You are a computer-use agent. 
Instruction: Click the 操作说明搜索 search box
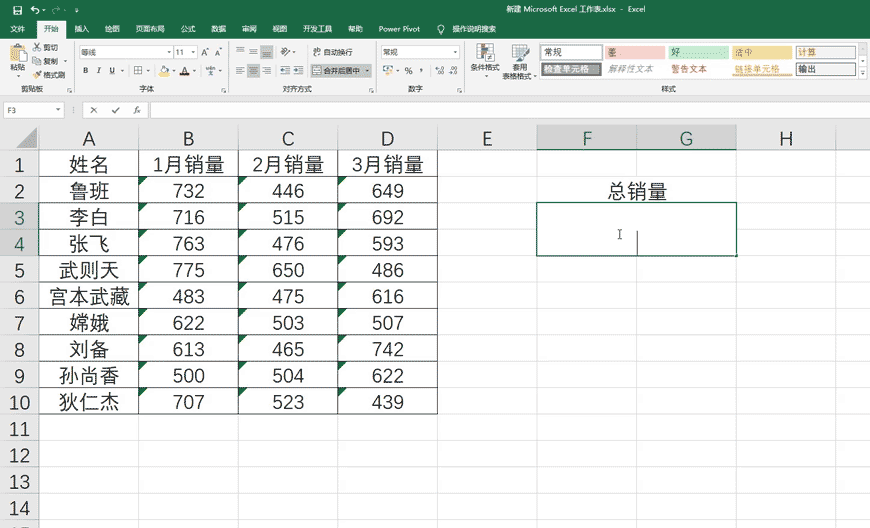point(473,29)
